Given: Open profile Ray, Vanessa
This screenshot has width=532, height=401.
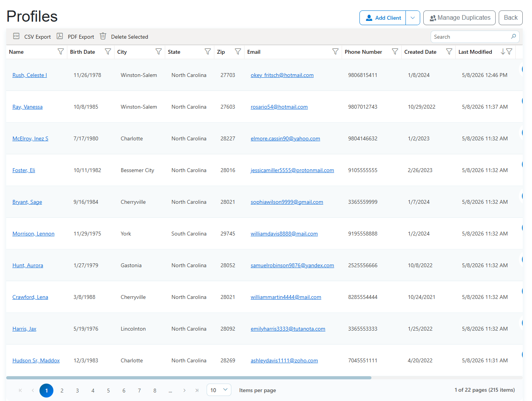Looking at the screenshot, I should point(27,107).
